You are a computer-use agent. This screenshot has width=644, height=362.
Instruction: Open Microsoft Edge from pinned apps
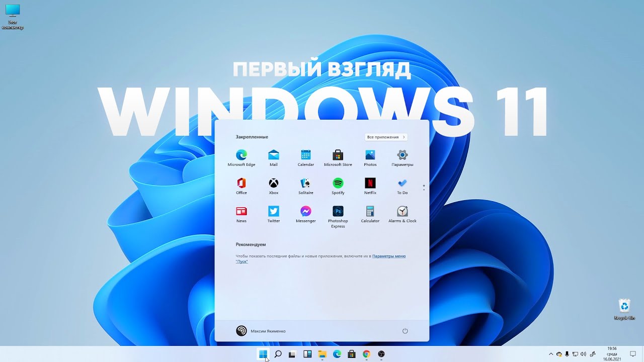click(242, 158)
